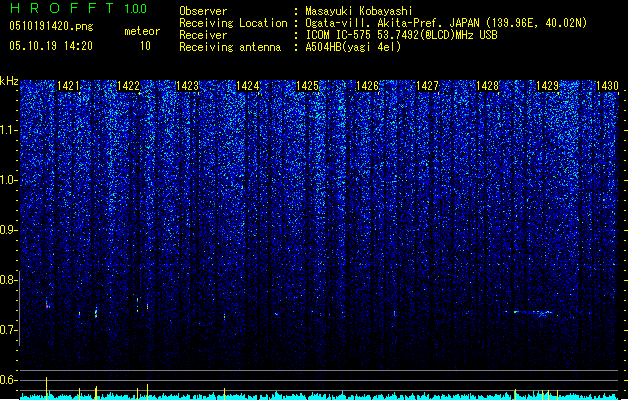The width and height of the screenshot is (629, 400).
Task: Click the 1424 time marker
Action: click(248, 86)
